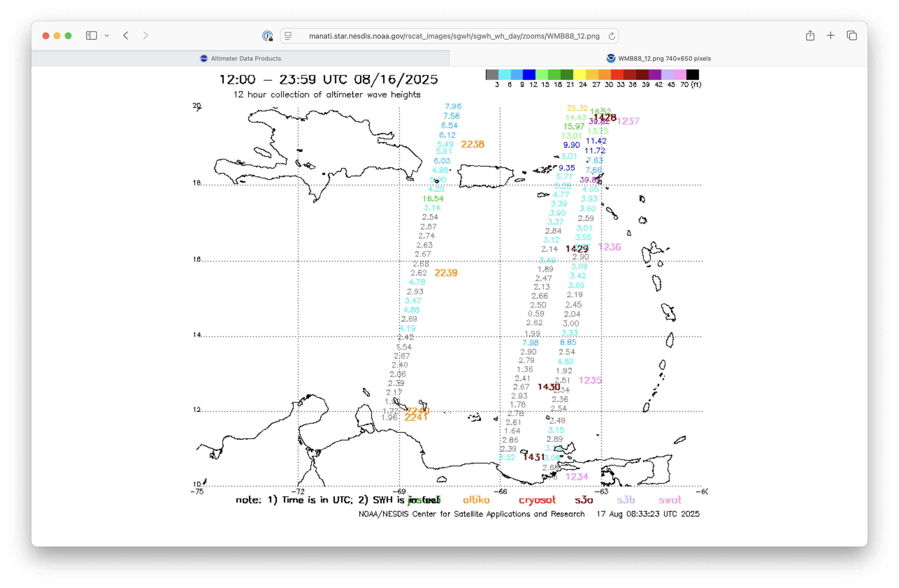Screen dimensions: 899x588
Task: Add a new tab with plus icon
Action: tap(831, 35)
